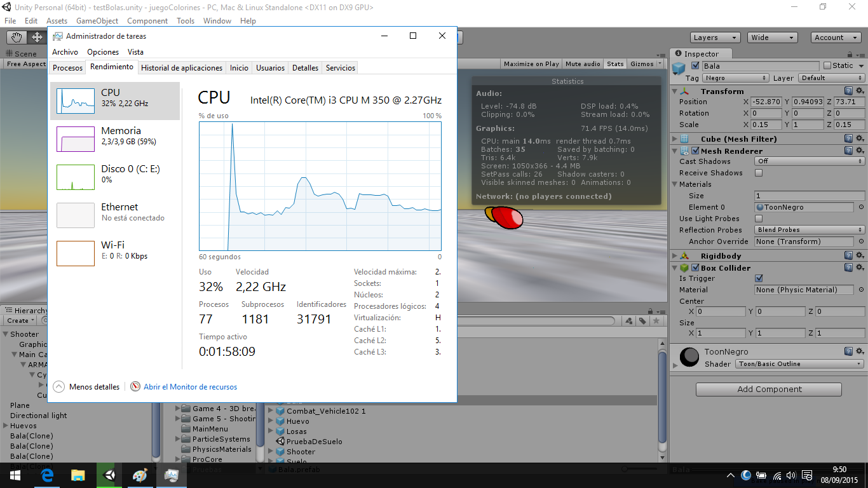
Task: Enable Receive Shadows checkbox
Action: (759, 173)
